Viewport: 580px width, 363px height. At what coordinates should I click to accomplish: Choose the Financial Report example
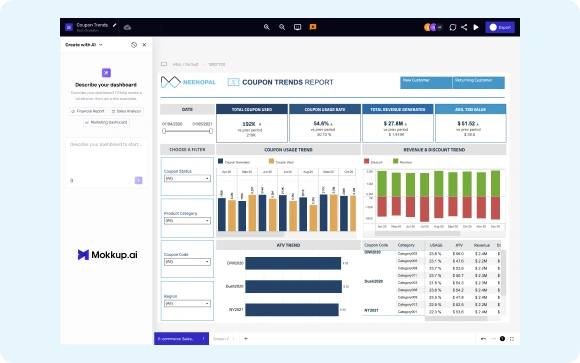click(88, 111)
